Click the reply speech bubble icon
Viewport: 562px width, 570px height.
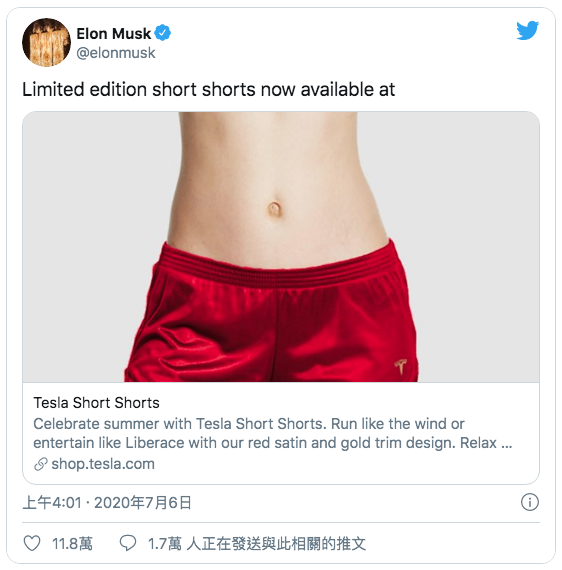(x=128, y=543)
